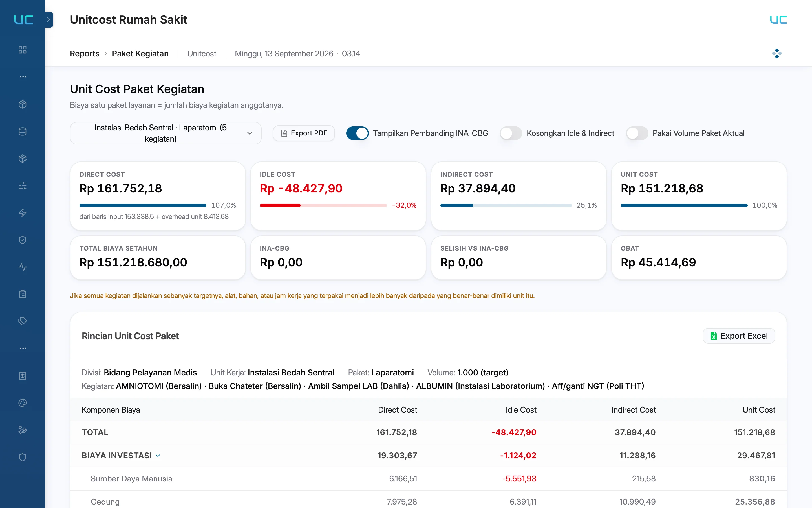
Task: Open the plain shield sidebar icon
Action: coord(23,457)
